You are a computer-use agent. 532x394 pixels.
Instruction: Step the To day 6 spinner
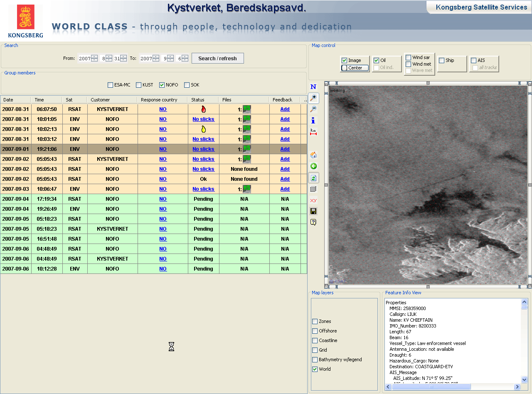click(x=185, y=58)
